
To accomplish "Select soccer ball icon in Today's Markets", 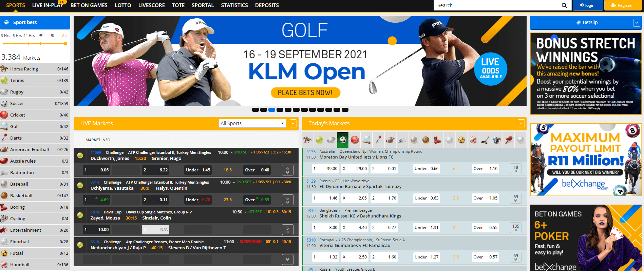I will tap(343, 140).
